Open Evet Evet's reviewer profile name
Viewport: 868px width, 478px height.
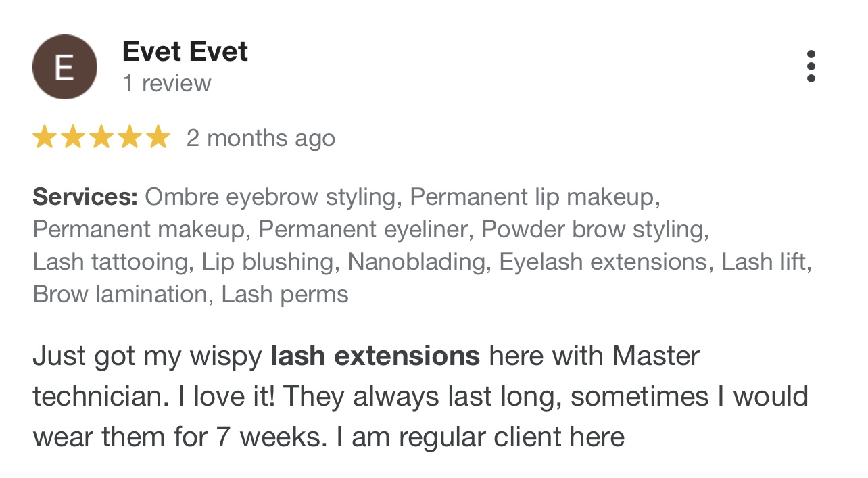click(185, 52)
